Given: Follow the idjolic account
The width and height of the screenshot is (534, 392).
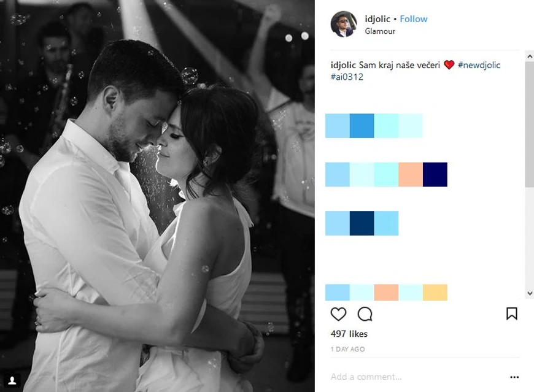Looking at the screenshot, I should [414, 19].
